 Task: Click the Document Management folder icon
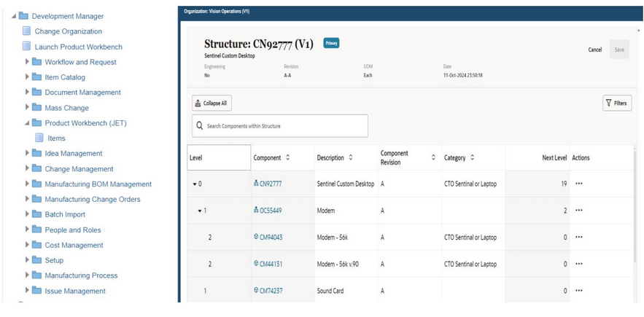37,93
